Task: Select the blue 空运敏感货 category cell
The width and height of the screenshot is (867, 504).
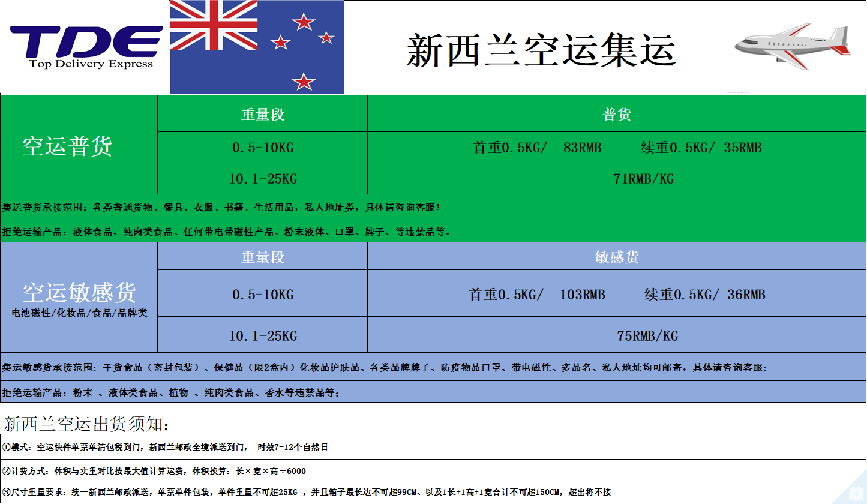Action: point(79,298)
